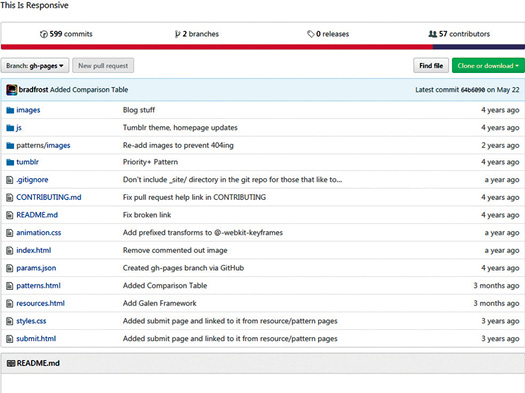Image resolution: width=525 pixels, height=393 pixels.
Task: Open the js folder link
Action: [x=19, y=128]
